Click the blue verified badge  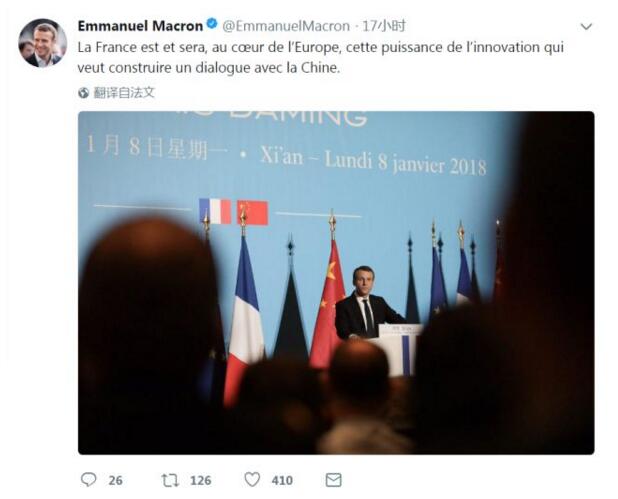(x=212, y=24)
